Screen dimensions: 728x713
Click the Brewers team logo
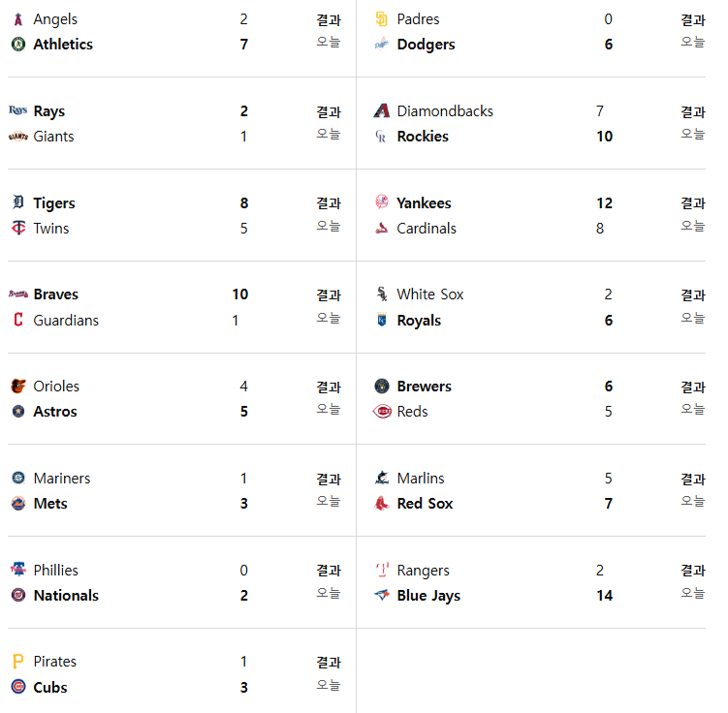click(x=382, y=386)
